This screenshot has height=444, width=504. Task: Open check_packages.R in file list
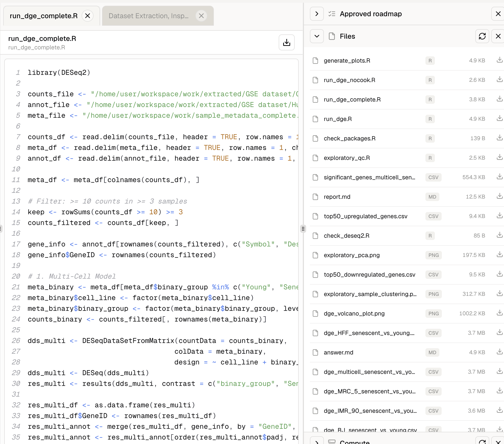[350, 138]
